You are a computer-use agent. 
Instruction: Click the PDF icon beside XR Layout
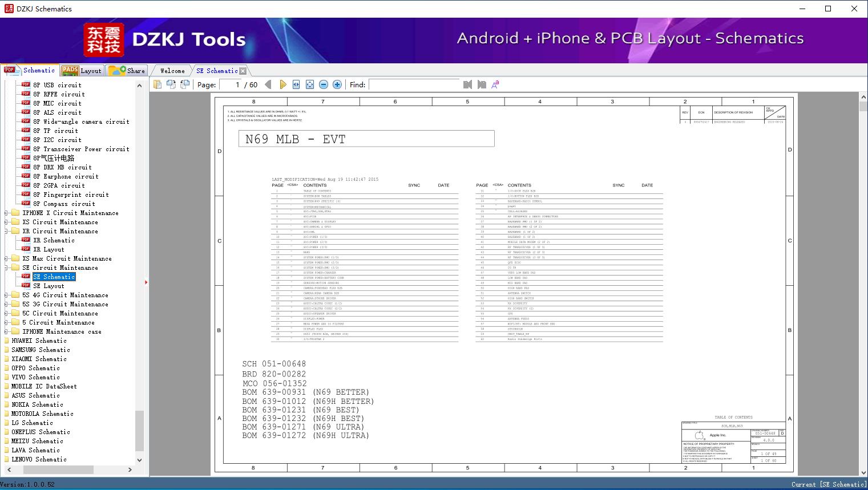click(x=26, y=249)
